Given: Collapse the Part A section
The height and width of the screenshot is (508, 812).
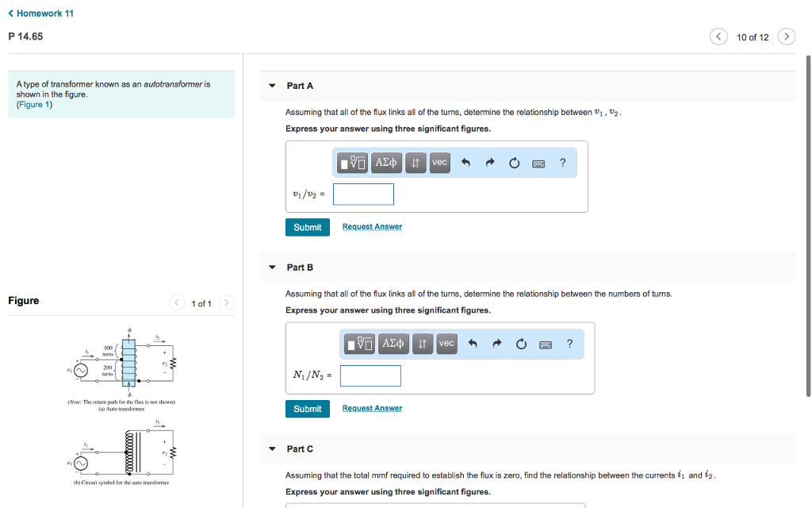Looking at the screenshot, I should pos(272,86).
